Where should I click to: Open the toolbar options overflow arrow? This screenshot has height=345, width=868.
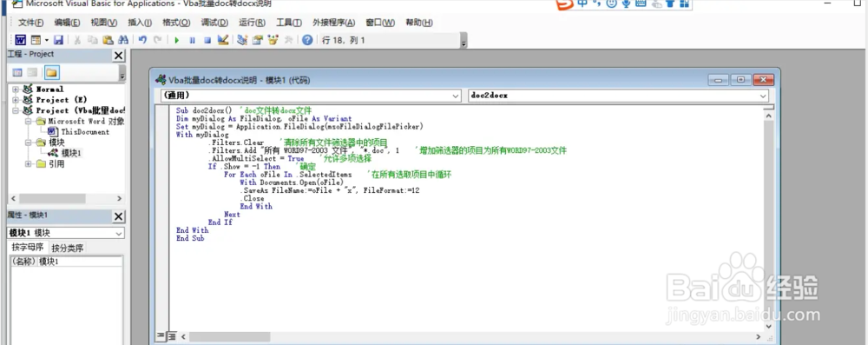tap(464, 42)
